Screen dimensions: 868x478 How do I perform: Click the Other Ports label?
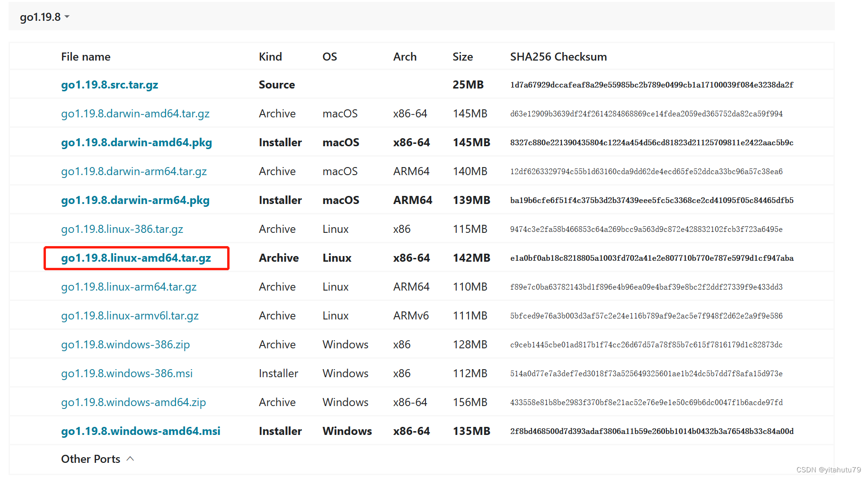point(90,459)
